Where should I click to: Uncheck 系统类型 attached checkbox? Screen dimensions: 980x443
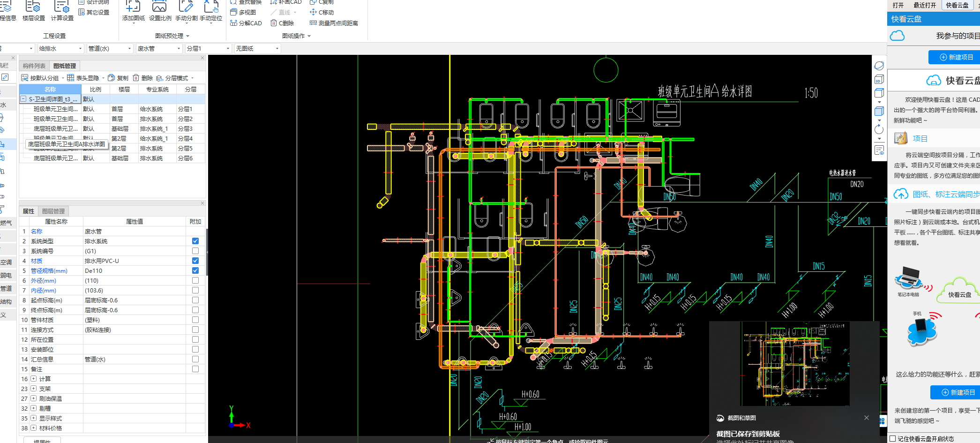195,241
